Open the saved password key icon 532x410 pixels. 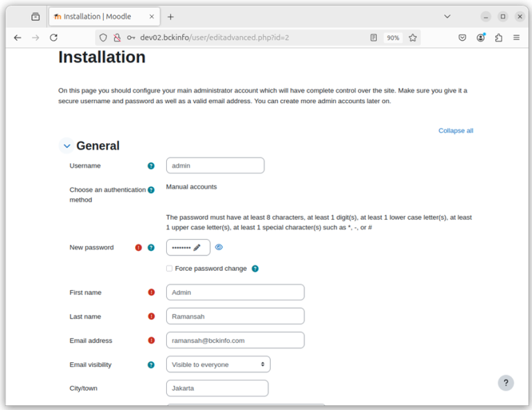tap(131, 37)
